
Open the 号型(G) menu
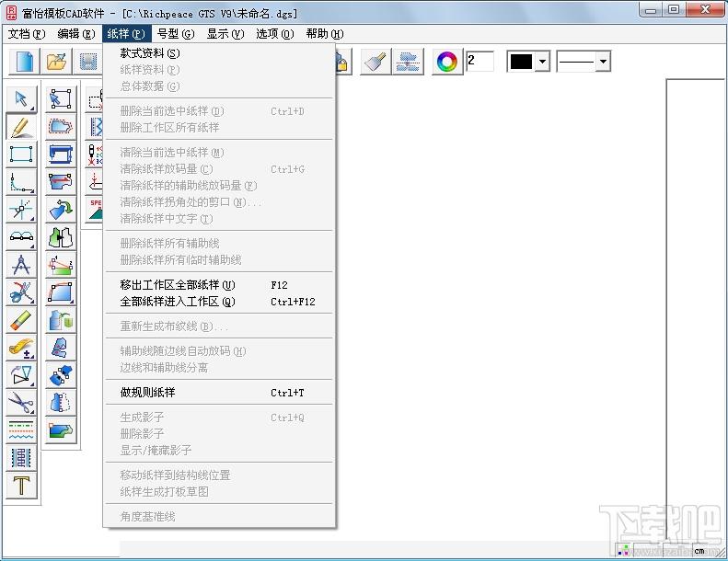point(176,34)
